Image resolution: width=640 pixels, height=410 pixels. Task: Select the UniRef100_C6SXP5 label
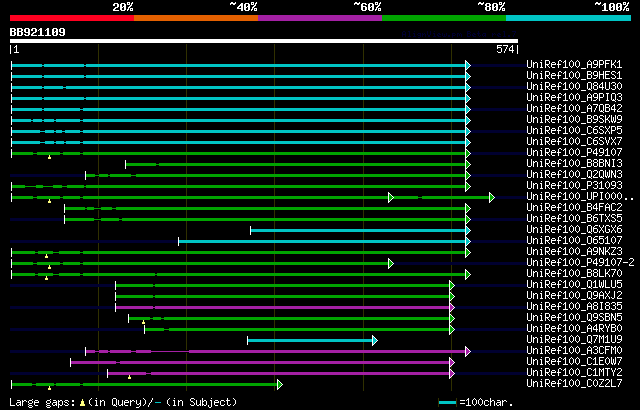click(x=574, y=131)
